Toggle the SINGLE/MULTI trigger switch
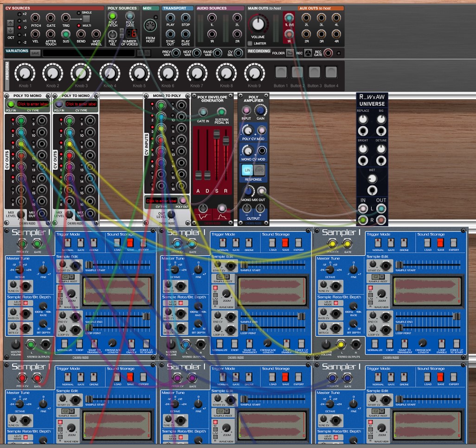 [x=86, y=19]
